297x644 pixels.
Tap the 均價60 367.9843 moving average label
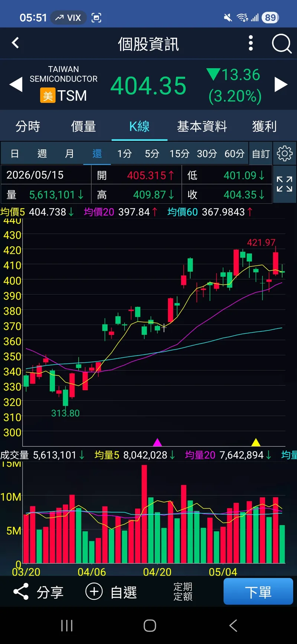tap(210, 212)
